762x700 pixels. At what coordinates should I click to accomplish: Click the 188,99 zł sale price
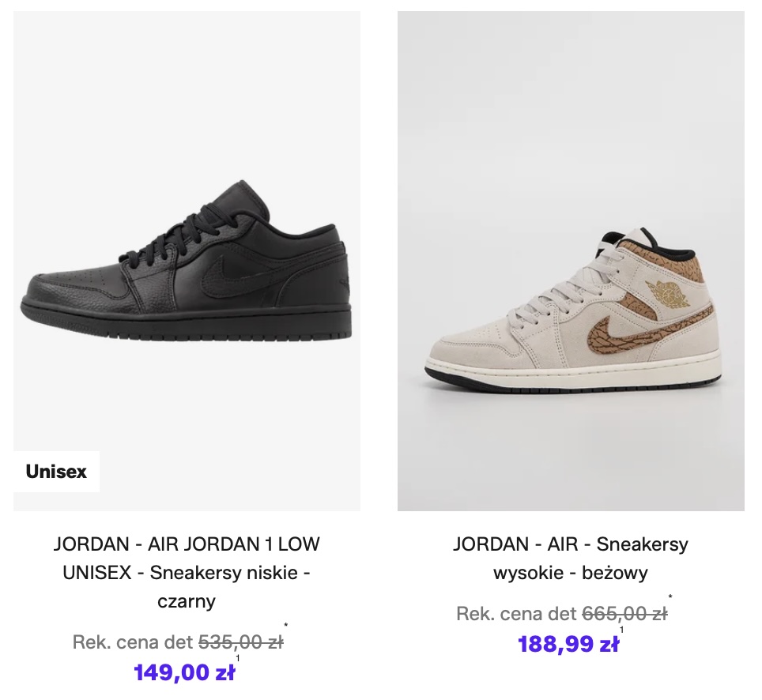568,644
